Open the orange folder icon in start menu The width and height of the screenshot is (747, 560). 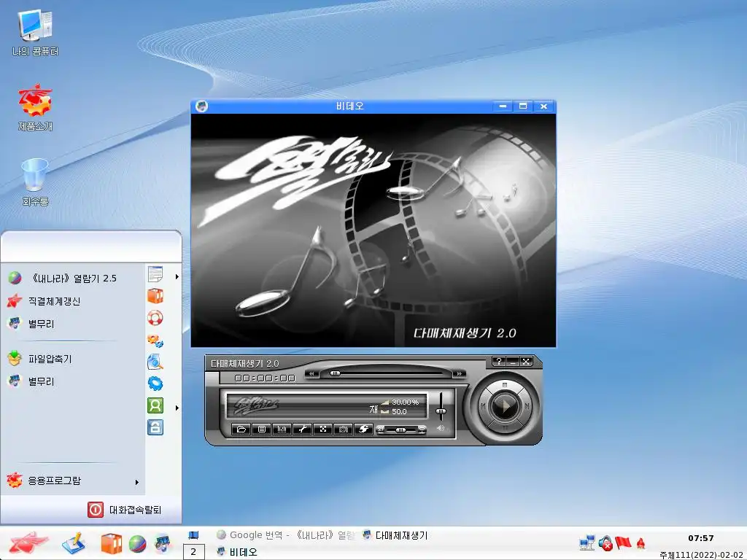pos(155,296)
